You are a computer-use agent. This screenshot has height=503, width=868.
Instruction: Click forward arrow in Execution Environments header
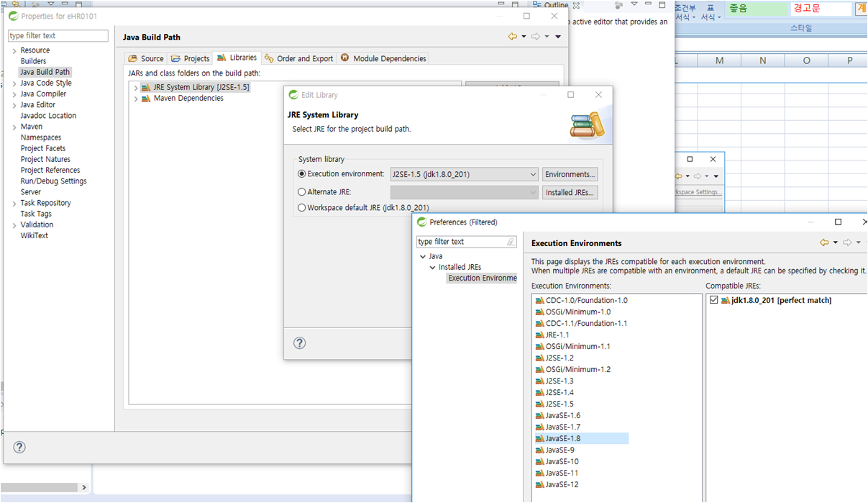(847, 243)
